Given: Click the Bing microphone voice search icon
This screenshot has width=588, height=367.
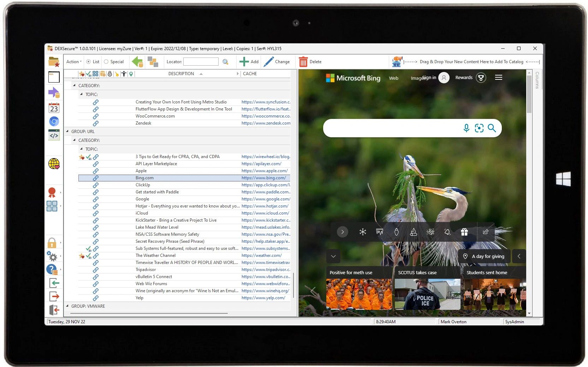Looking at the screenshot, I should click(x=466, y=128).
